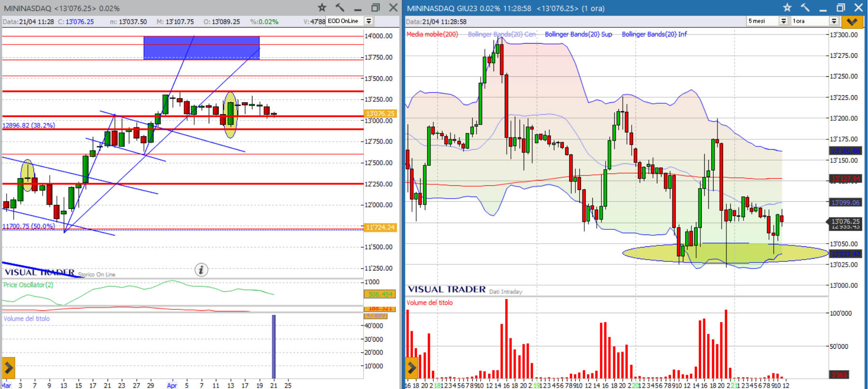Click the 13'076.25 price tag on left chart
The image size is (868, 389).
point(380,113)
